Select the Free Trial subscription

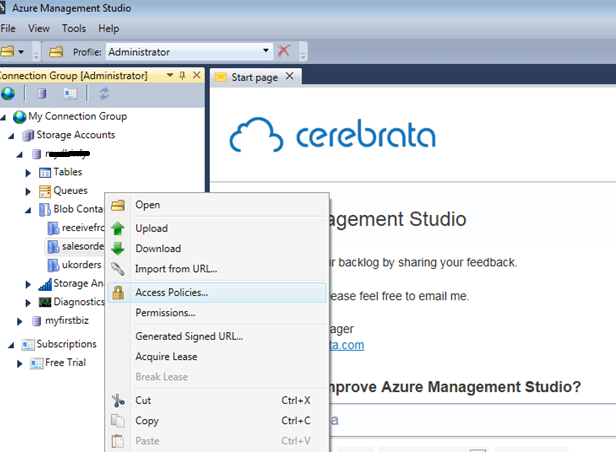(65, 362)
